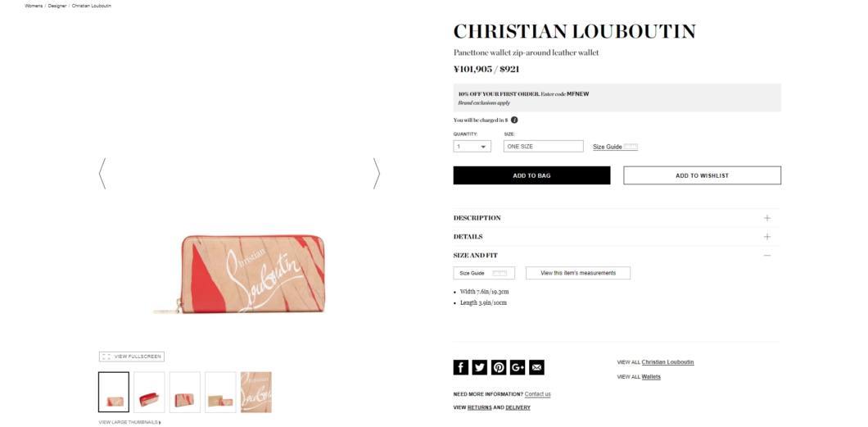View all Wallets link
The width and height of the screenshot is (868, 427).
tap(651, 377)
